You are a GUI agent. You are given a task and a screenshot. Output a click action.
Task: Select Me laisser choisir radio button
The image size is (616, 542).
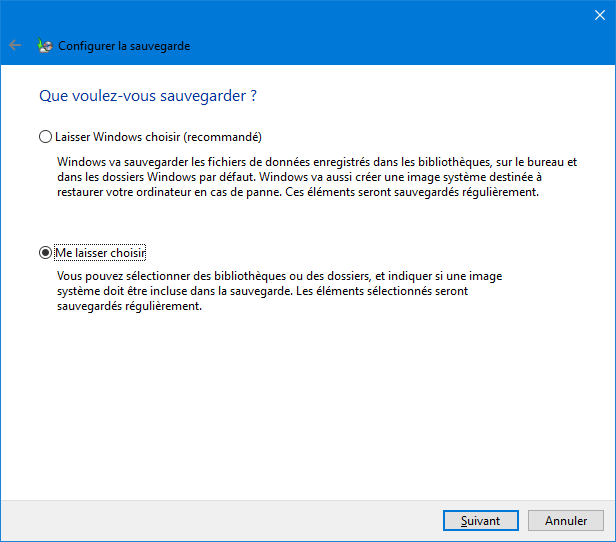pos(45,253)
